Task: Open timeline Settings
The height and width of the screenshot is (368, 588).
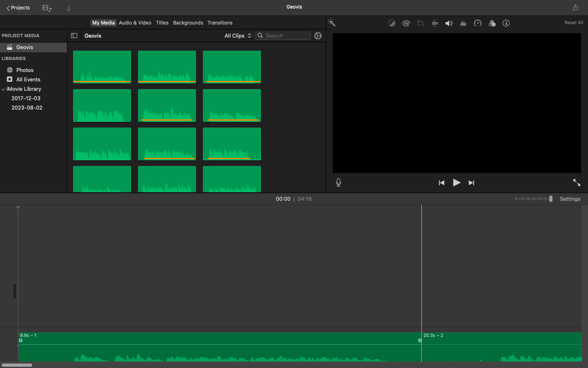Action: 570,199
